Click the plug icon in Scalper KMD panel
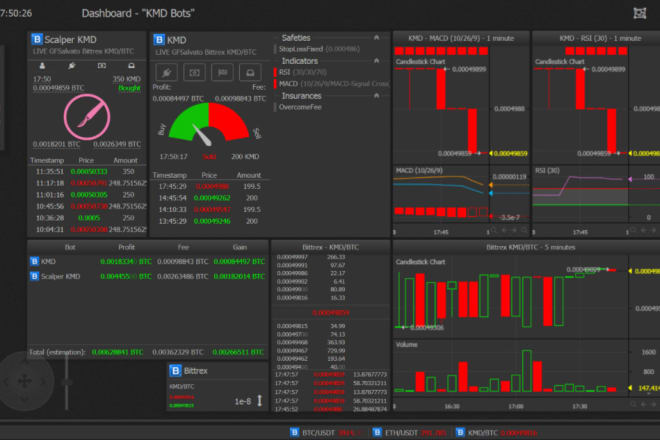This screenshot has height=440, width=660. click(72, 66)
